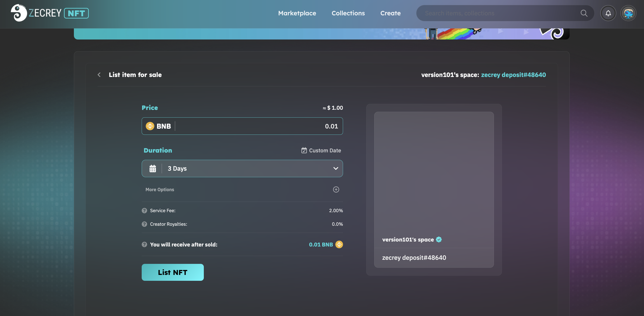Click the List NFT button
The image size is (644, 316).
tap(172, 272)
